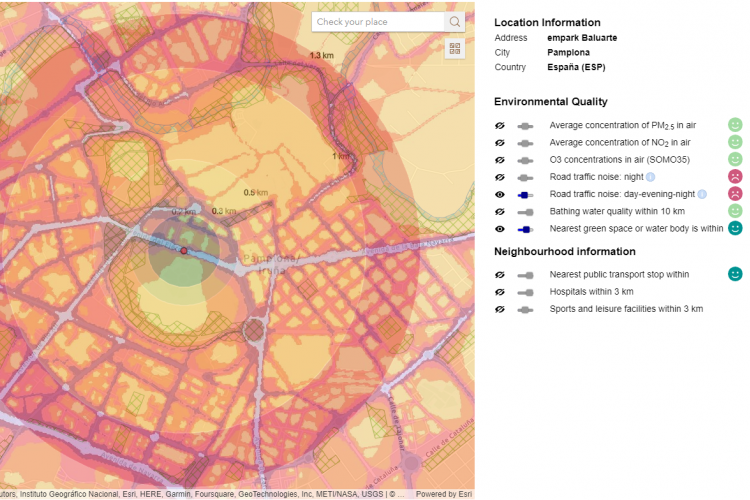Click the Hospitals within 3 km label
Screen dimensions: 750x500
[x=591, y=292]
